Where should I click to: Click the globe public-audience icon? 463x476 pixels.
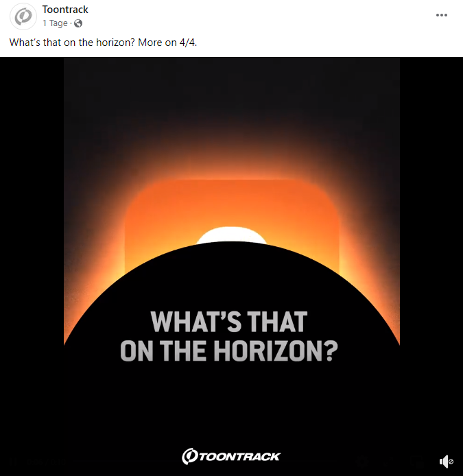pyautogui.click(x=78, y=23)
